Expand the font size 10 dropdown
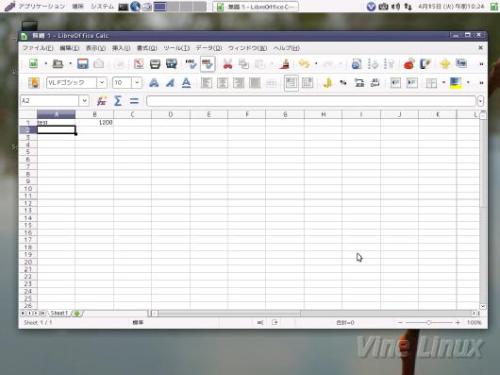The width and height of the screenshot is (500, 375). 137,83
